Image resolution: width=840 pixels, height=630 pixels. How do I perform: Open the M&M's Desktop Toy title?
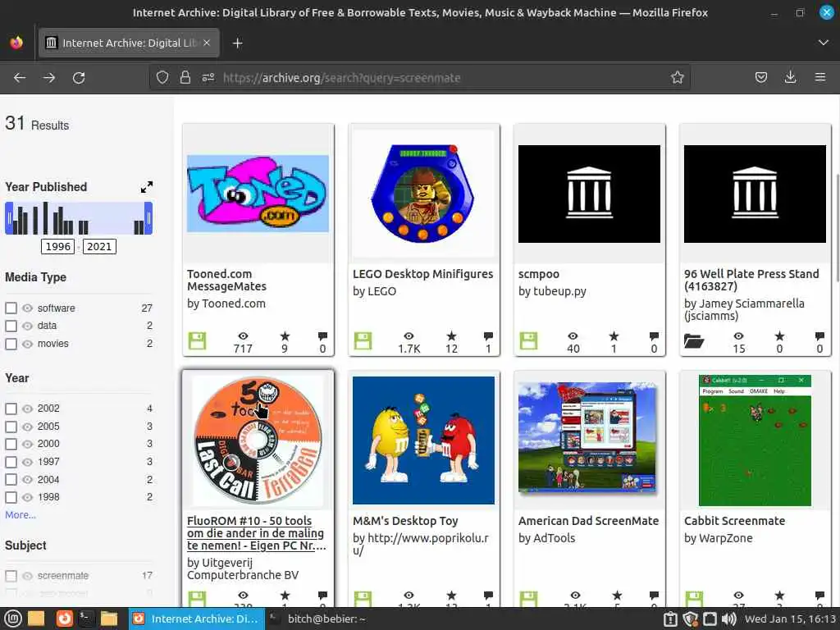(405, 521)
